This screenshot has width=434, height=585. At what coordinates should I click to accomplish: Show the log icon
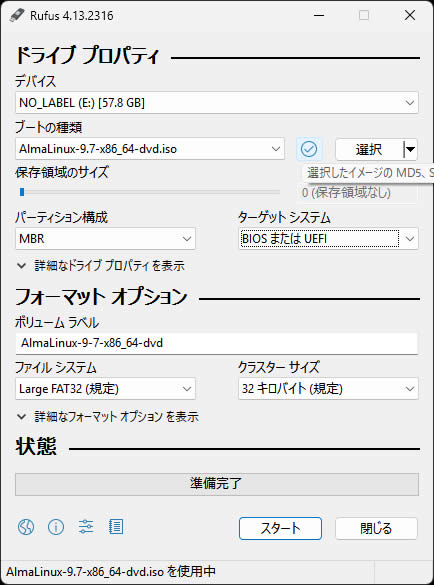[116, 527]
